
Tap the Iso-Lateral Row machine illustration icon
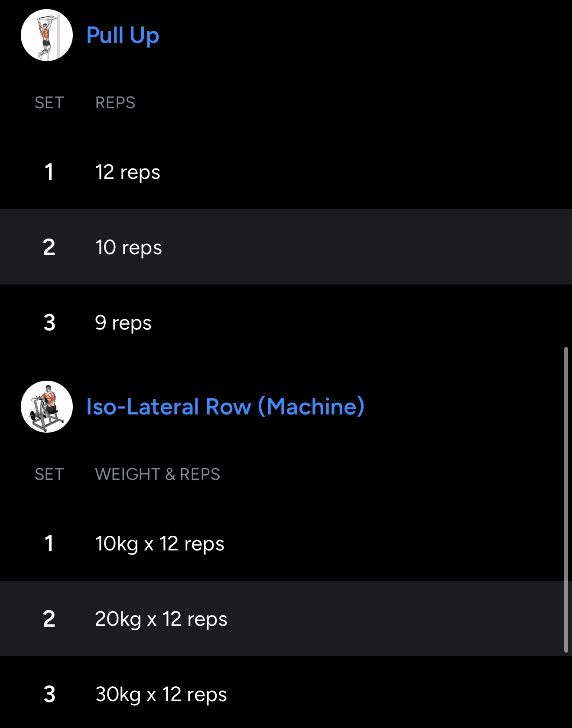click(x=47, y=407)
